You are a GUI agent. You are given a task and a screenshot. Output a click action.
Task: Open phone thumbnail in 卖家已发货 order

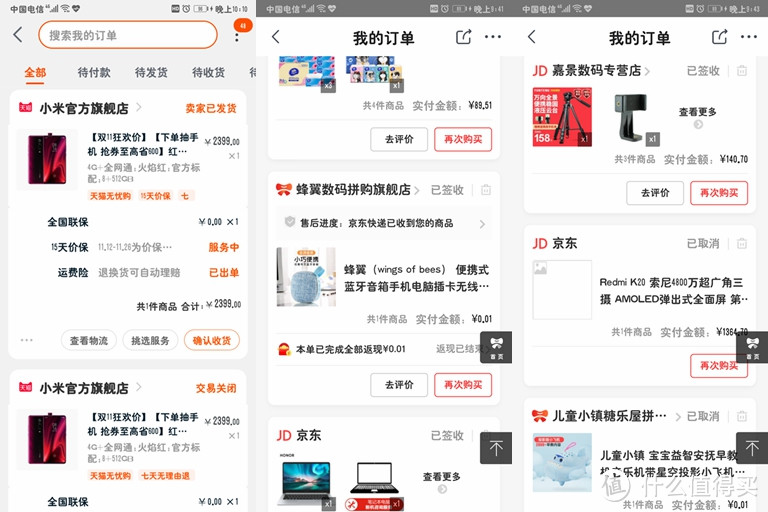[x=47, y=159]
